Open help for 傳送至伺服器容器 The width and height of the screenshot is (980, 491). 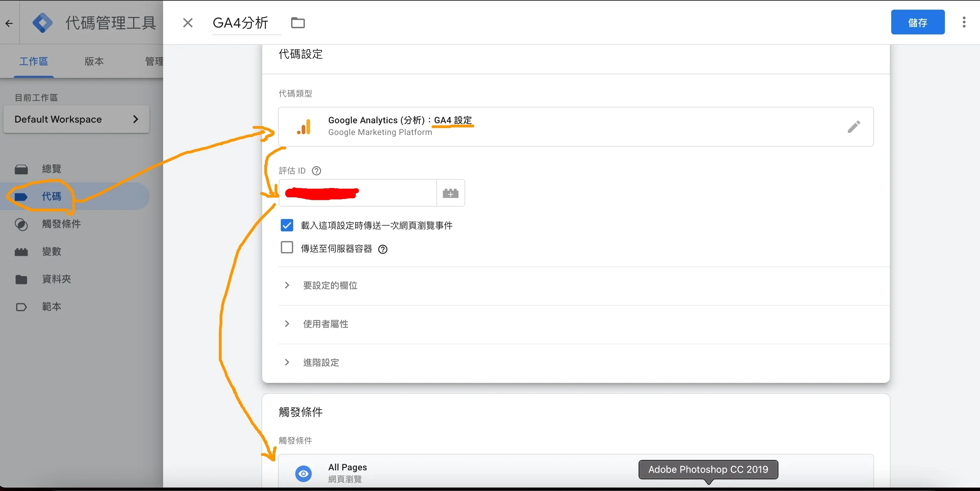coord(383,249)
